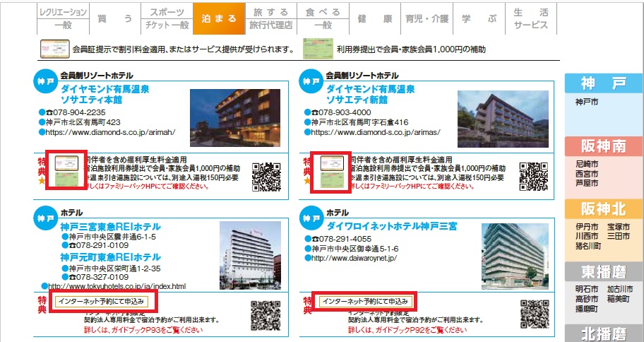Click the ガイドブックP92 reference note
Viewport: 644px width, 342px height.
[407, 330]
